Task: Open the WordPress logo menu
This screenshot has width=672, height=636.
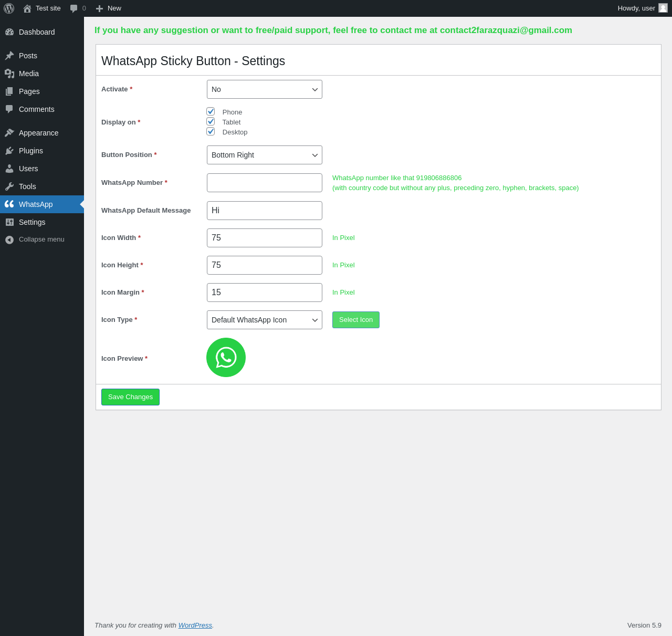Action: 9,8
